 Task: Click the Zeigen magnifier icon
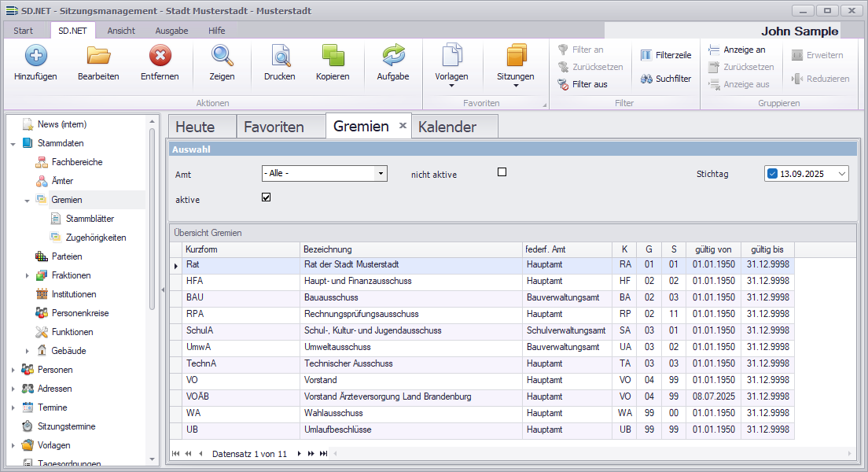click(222, 56)
